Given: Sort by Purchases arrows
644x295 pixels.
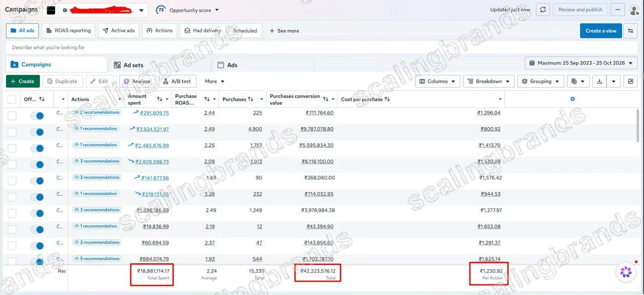Looking at the screenshot, I should coord(251,99).
